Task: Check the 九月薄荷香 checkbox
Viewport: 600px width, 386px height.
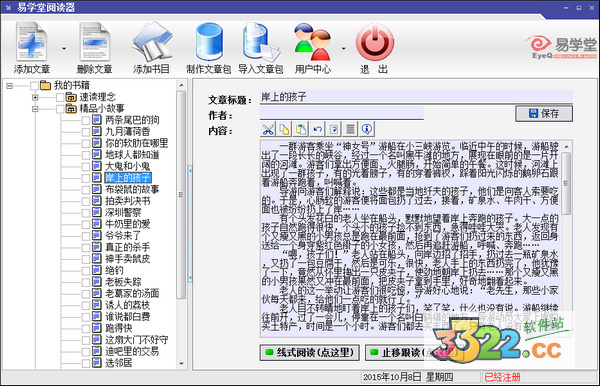Action: pyautogui.click(x=86, y=132)
